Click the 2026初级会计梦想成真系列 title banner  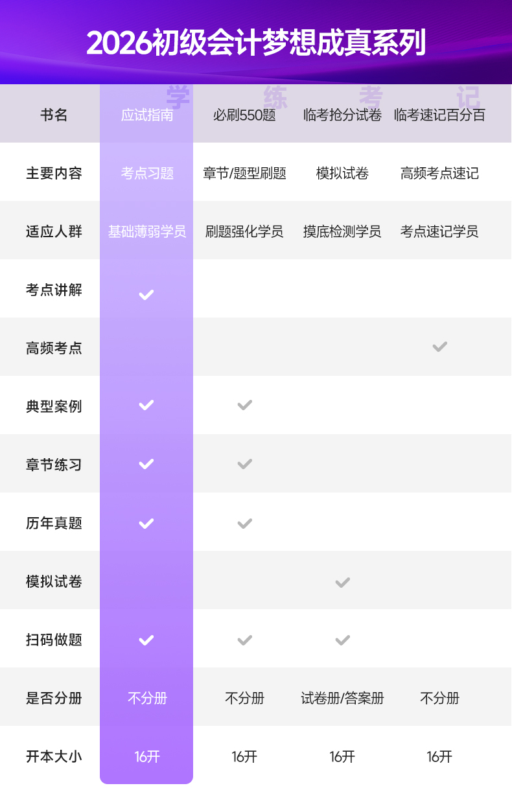[x=256, y=43]
